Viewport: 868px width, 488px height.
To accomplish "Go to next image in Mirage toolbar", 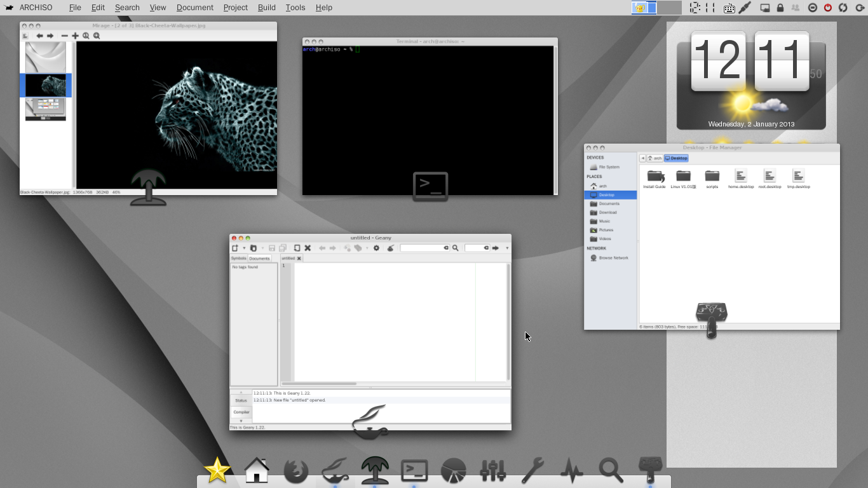I will pos(50,36).
